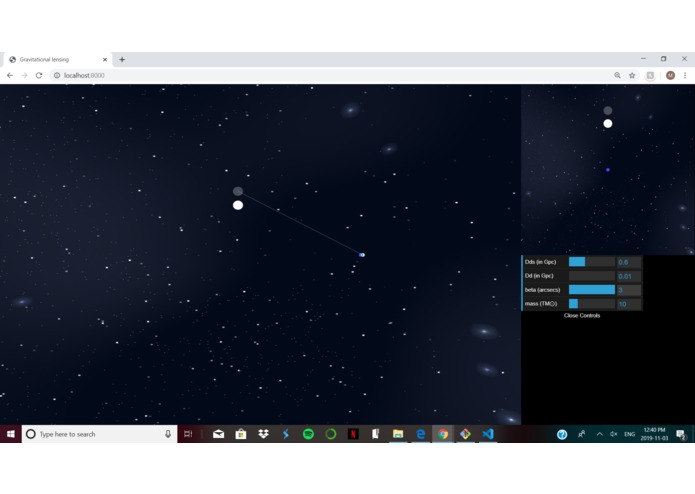This screenshot has width=695, height=494.
Task: Open the zoom magnifier icon in address bar
Action: click(x=617, y=75)
